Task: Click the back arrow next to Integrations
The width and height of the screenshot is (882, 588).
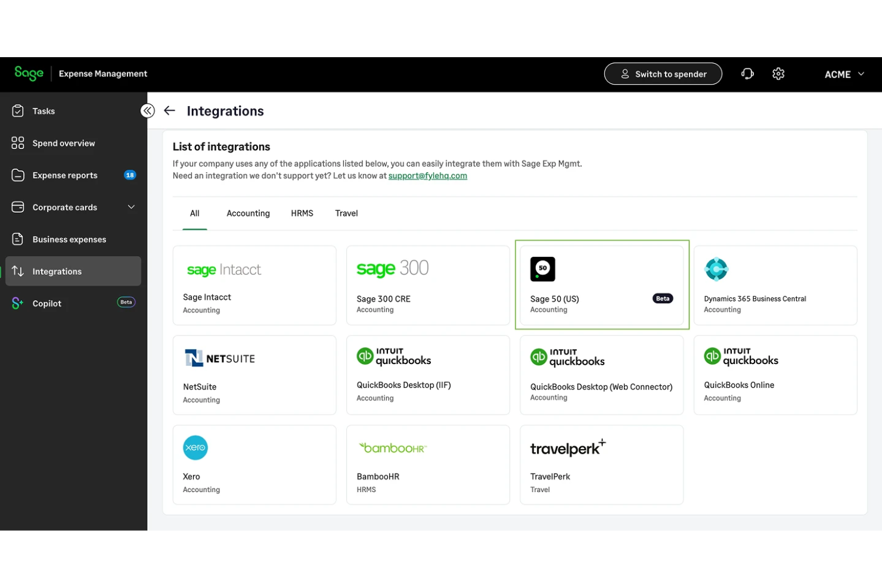Action: pyautogui.click(x=169, y=110)
